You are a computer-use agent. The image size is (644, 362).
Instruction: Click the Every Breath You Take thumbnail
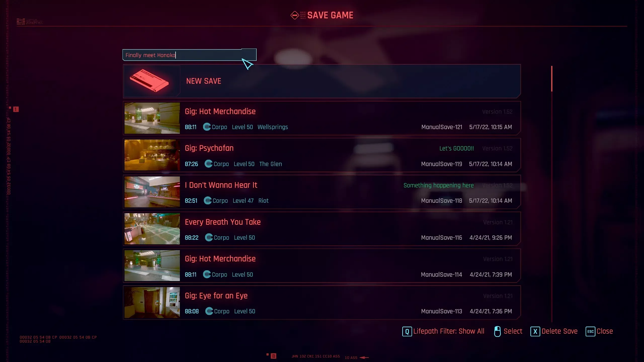point(152,229)
